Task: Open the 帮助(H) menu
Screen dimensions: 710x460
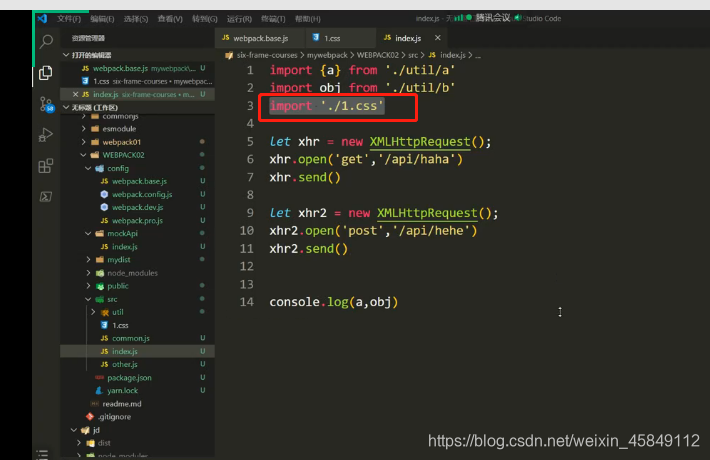Action: (307, 19)
